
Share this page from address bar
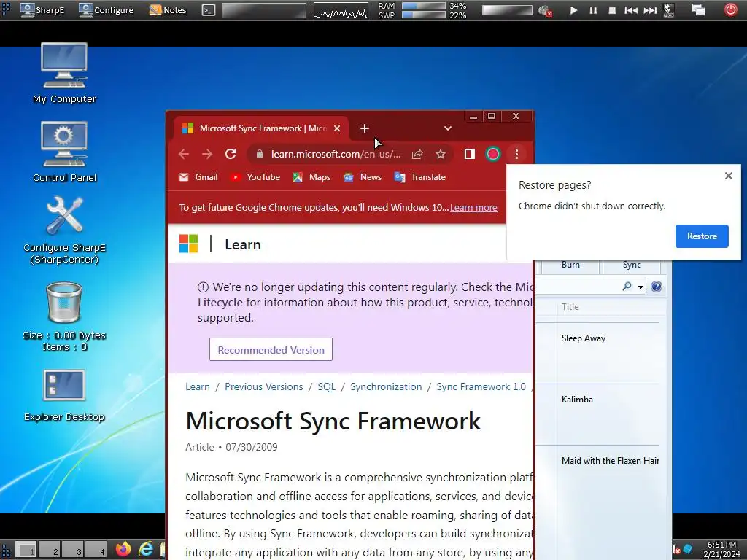pos(417,155)
